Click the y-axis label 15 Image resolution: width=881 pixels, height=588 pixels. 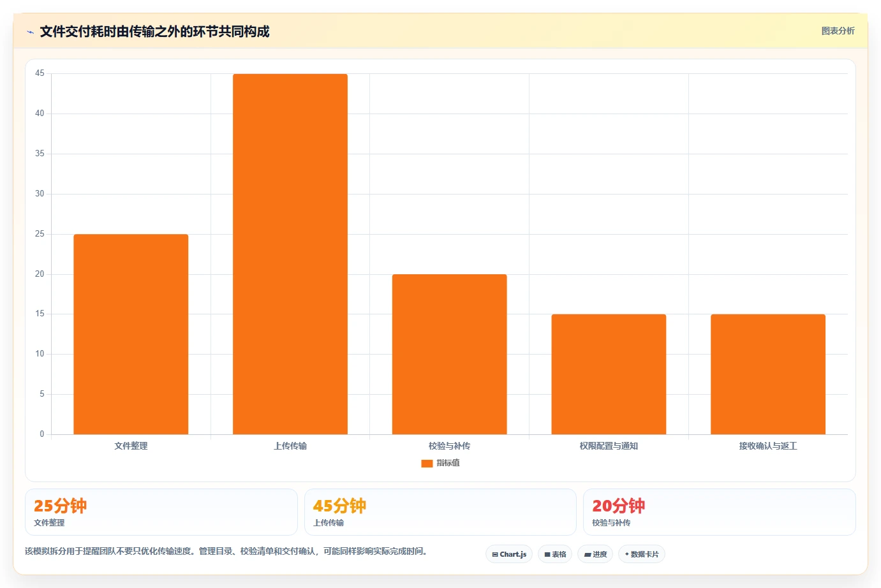(40, 314)
